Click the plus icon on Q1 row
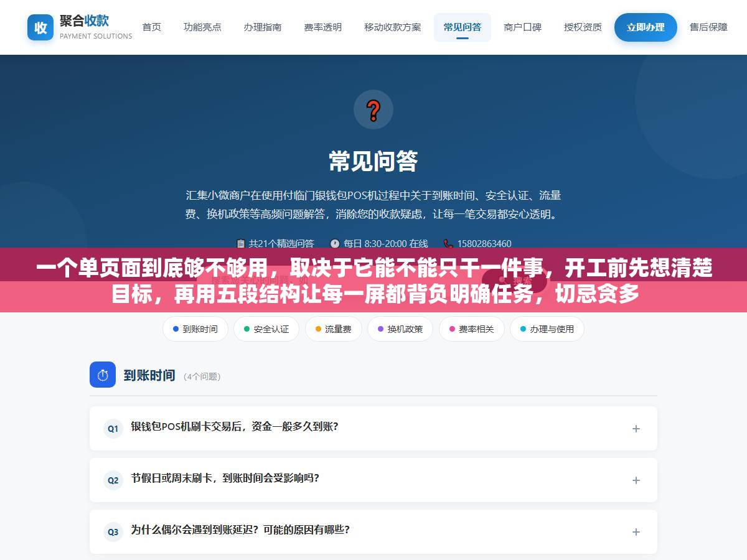Image resolution: width=747 pixels, height=560 pixels. pyautogui.click(x=636, y=429)
